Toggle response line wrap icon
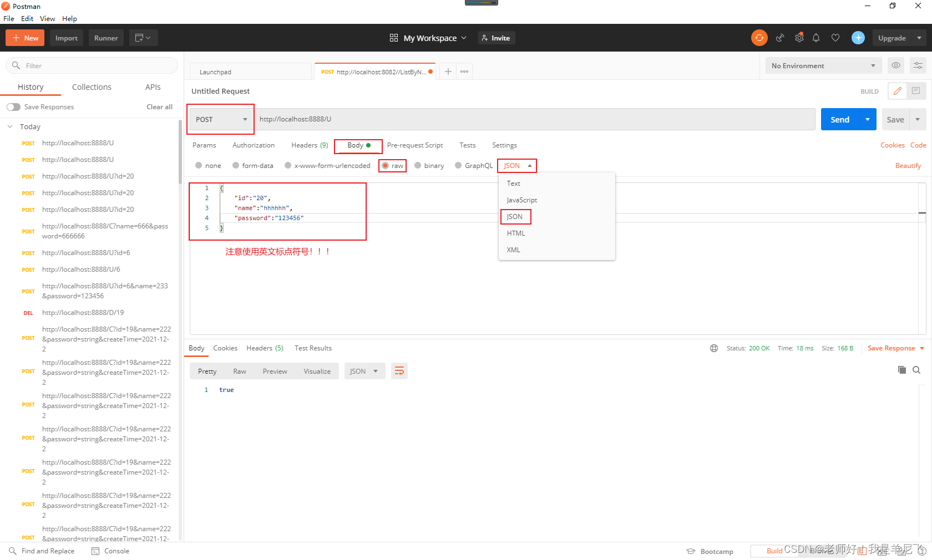932x560 pixels. (399, 371)
